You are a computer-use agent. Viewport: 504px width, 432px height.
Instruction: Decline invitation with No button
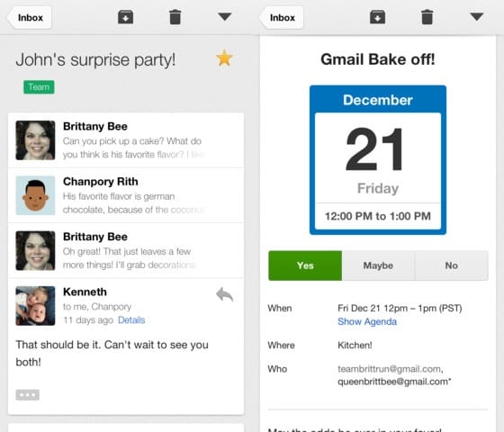point(451,265)
